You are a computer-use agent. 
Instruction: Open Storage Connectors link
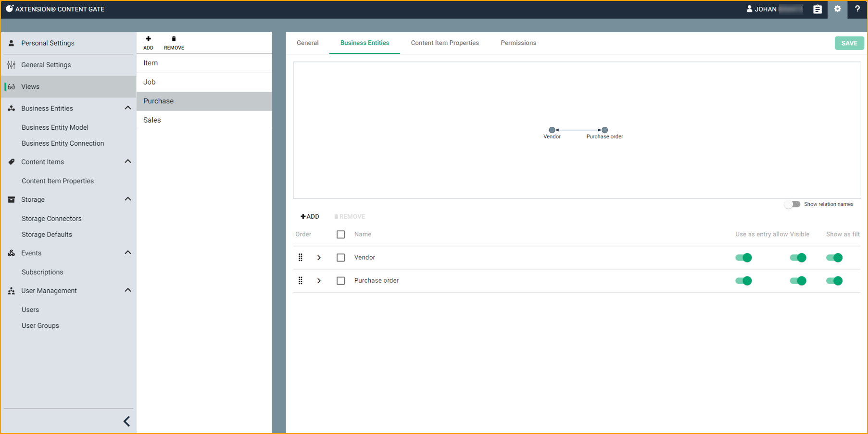51,219
